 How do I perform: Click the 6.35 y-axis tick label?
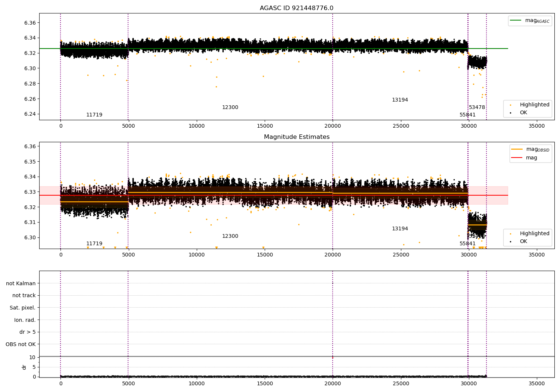pyautogui.click(x=30, y=162)
